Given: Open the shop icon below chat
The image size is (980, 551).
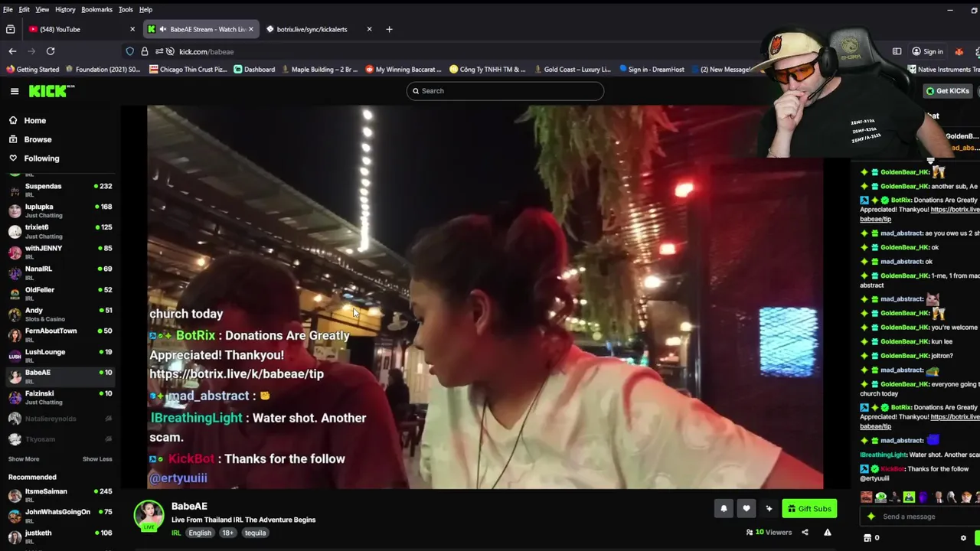Looking at the screenshot, I should click(x=867, y=538).
